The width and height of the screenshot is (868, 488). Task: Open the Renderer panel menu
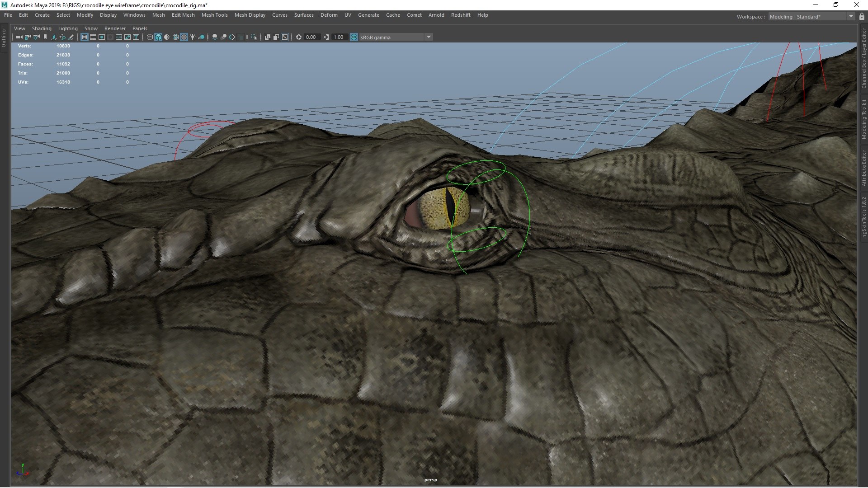coord(115,28)
